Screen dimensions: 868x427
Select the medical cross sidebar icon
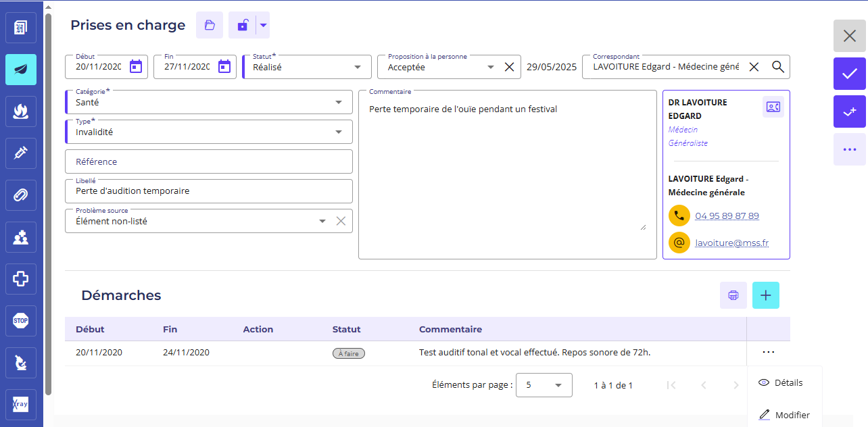click(x=21, y=279)
